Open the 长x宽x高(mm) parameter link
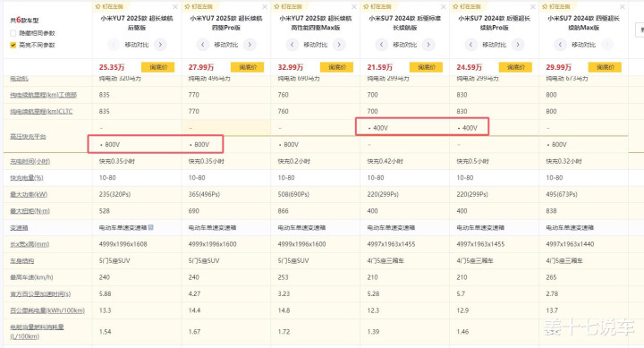The height and width of the screenshot is (348, 644). (x=30, y=244)
